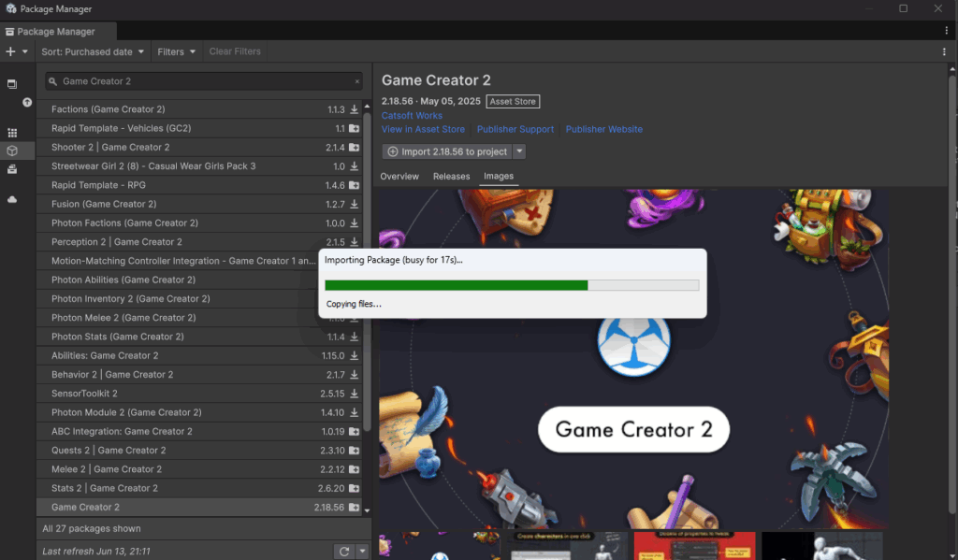Click the search magnifier icon
958x560 pixels.
pos(53,81)
